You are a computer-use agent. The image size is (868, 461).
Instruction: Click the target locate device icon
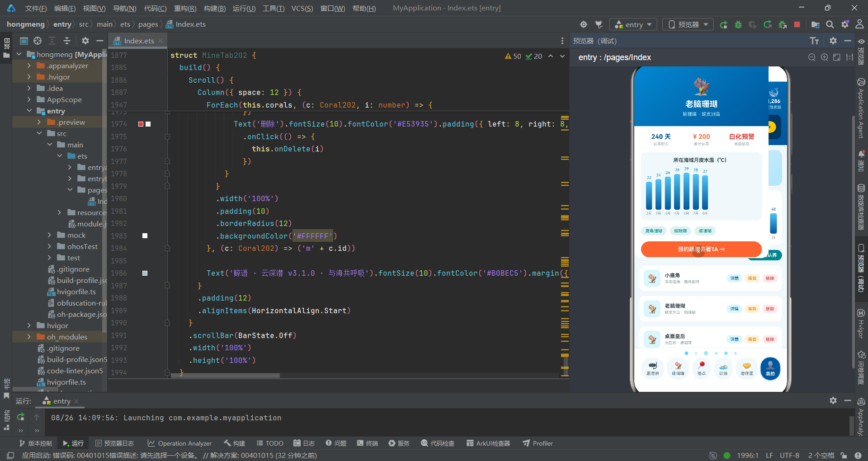click(584, 24)
